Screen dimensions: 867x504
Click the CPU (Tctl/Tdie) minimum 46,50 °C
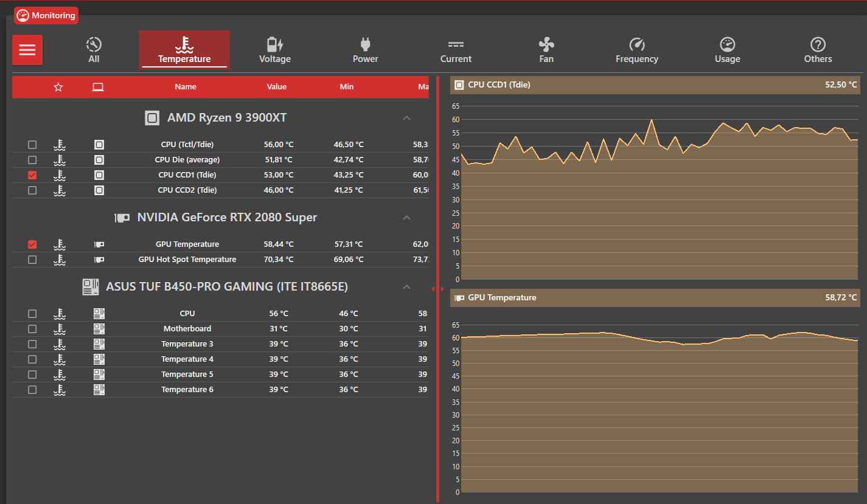(349, 145)
